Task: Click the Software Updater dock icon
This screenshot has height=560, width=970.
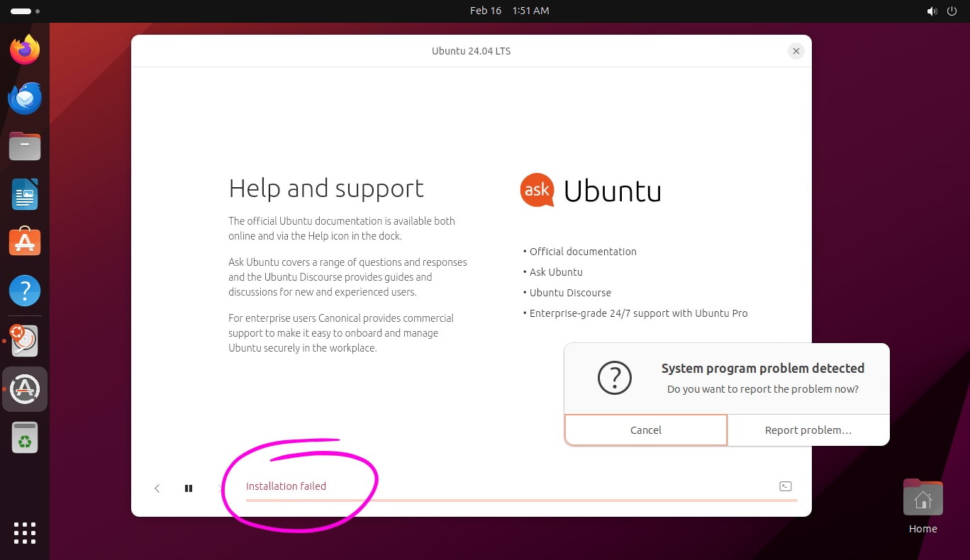Action: 25,389
